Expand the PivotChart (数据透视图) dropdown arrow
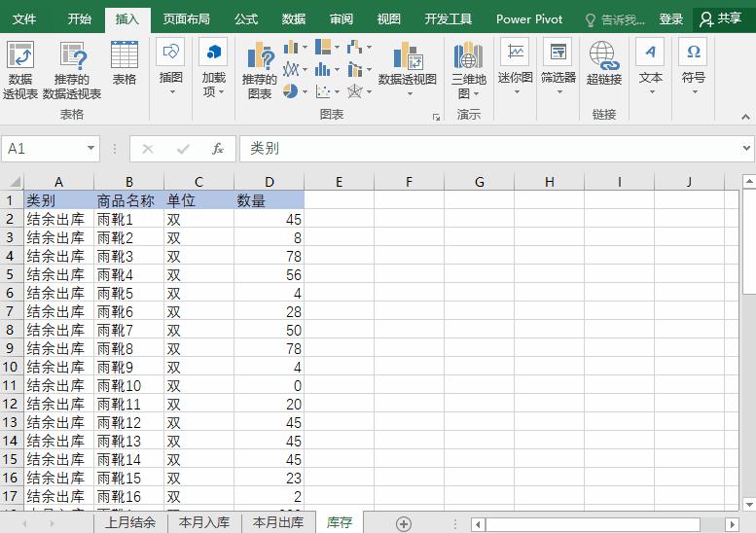 pos(410,93)
